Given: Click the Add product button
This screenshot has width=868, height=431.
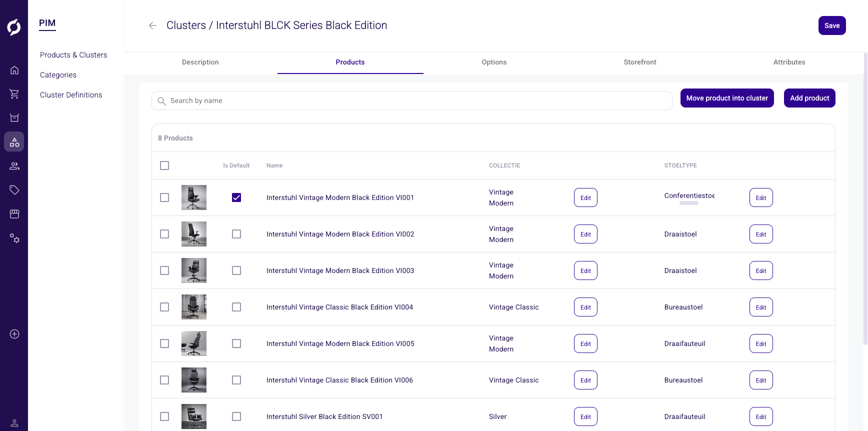Looking at the screenshot, I should [809, 98].
